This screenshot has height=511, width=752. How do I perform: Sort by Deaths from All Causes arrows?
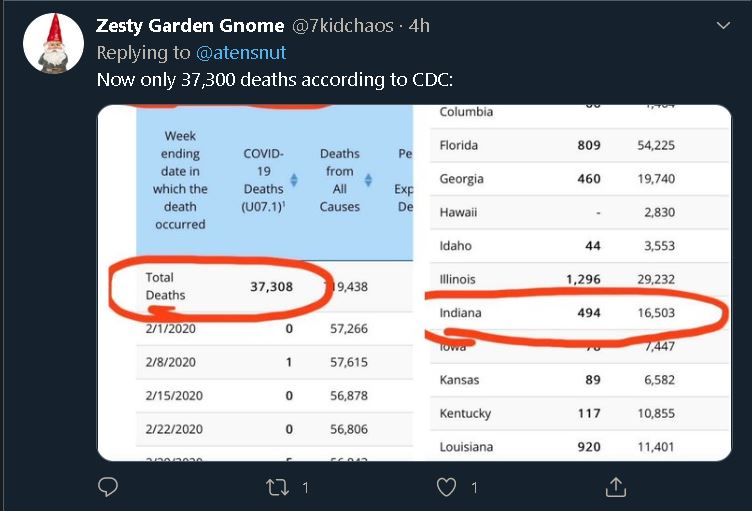pos(368,180)
